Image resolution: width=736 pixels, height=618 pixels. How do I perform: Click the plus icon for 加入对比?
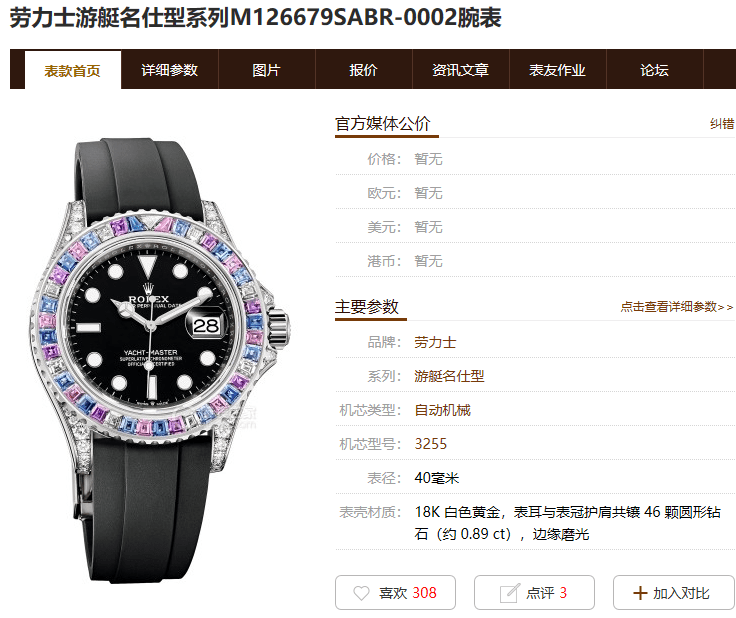(640, 593)
